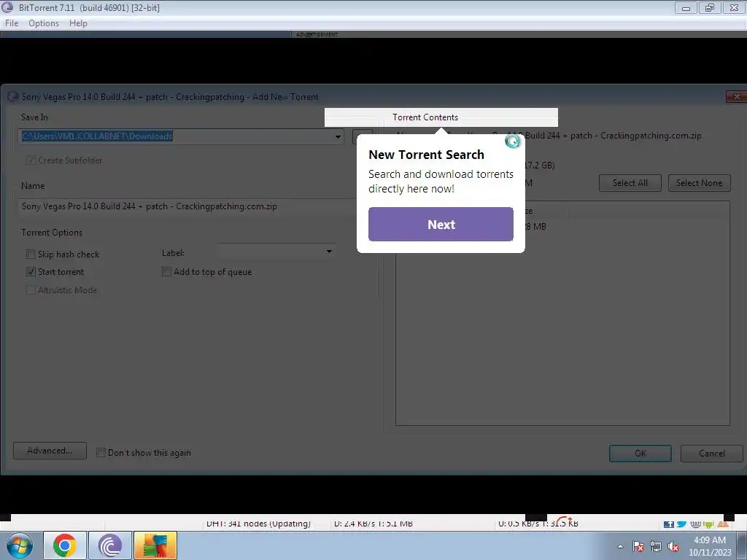Click the DHT nodes status text
Screen dimensions: 747x560
click(258, 524)
